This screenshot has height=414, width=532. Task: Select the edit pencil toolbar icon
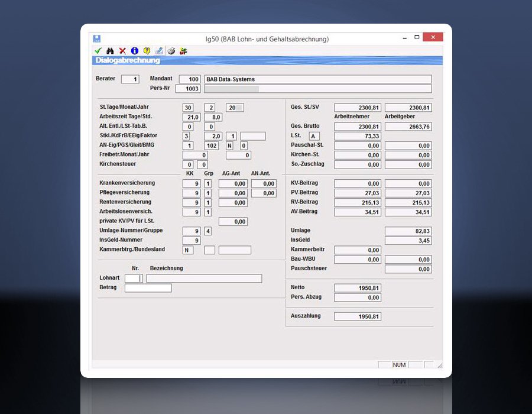(159, 51)
